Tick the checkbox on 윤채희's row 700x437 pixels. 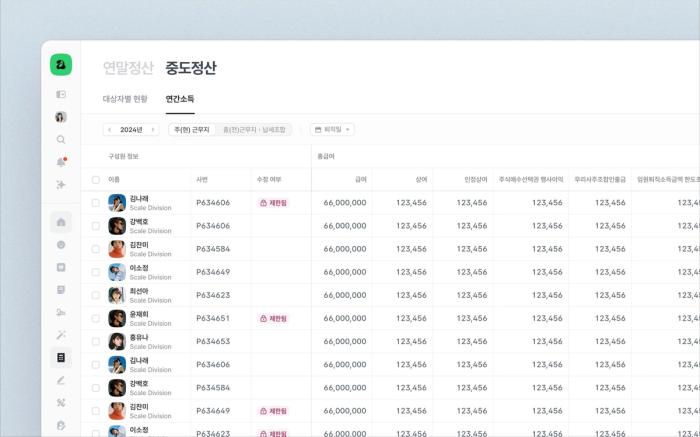[x=96, y=318]
